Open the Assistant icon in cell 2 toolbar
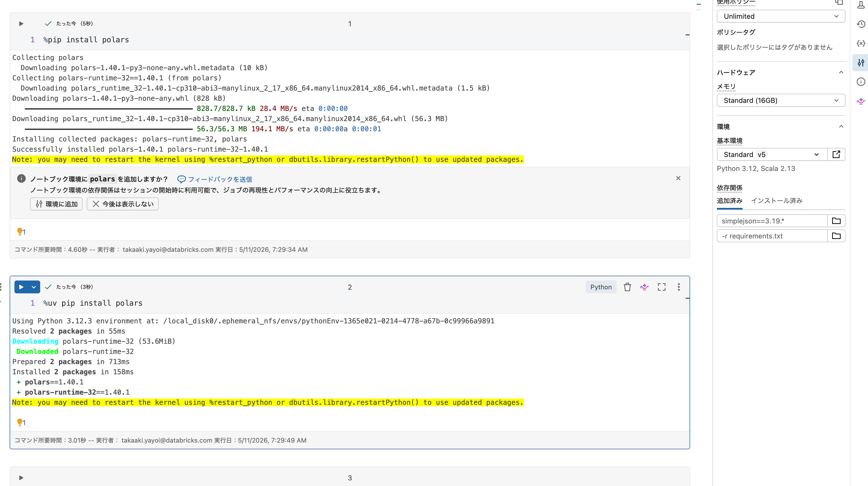Image resolution: width=868 pixels, height=486 pixels. point(644,287)
